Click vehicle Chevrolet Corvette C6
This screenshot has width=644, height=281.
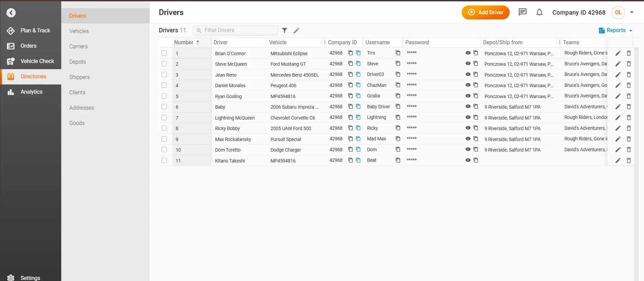click(x=293, y=118)
